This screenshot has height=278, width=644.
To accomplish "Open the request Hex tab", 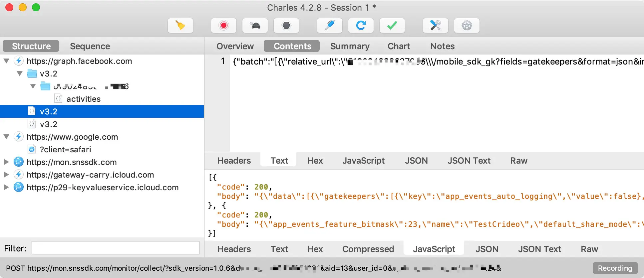I will point(315,161).
